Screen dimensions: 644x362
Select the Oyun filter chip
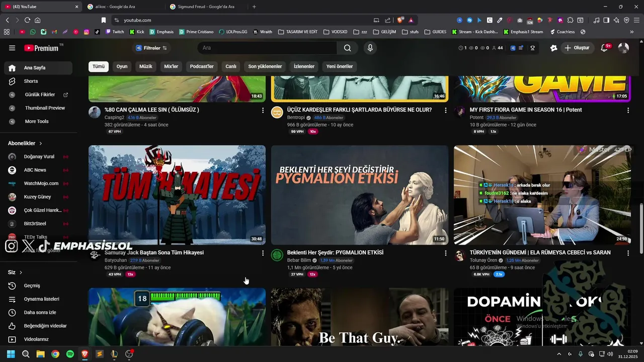pyautogui.click(x=122, y=66)
